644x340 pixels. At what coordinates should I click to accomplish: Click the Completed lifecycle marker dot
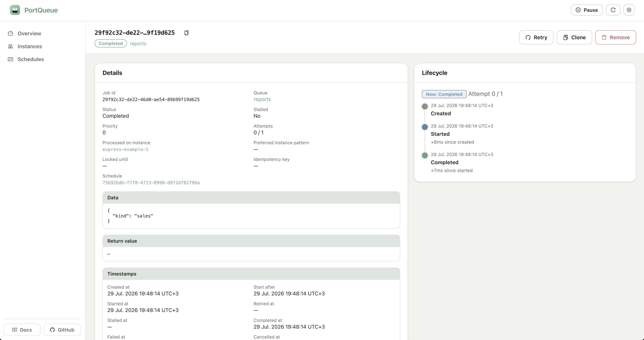coord(425,155)
